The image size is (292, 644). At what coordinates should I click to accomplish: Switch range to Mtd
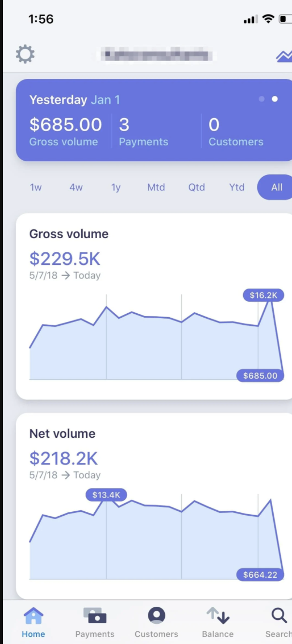(x=156, y=187)
